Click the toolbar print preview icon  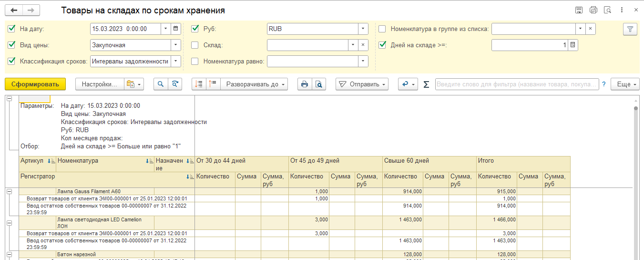click(318, 84)
